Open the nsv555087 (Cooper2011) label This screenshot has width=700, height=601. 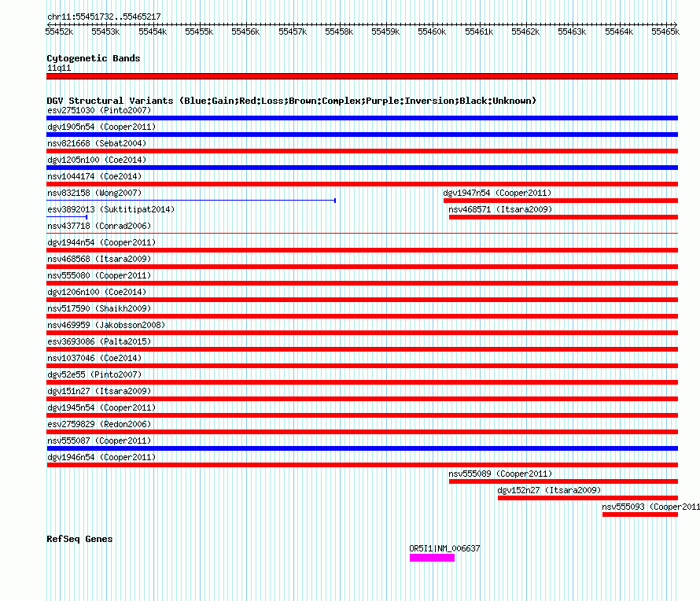pyautogui.click(x=99, y=441)
